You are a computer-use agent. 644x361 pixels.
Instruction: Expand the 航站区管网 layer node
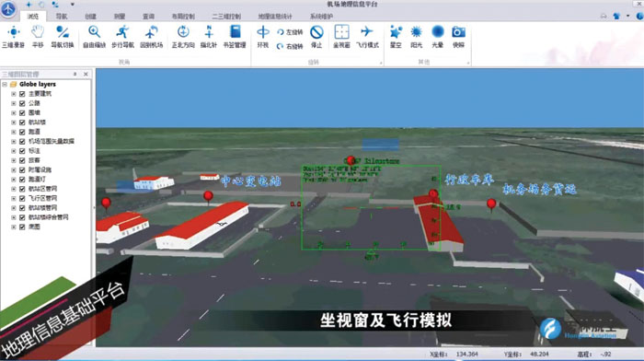click(14, 189)
